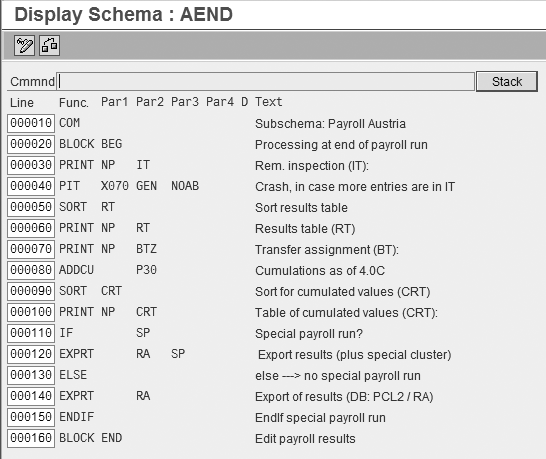Viewport: 546px width, 459px height.
Task: Click X070 rule parameter in PIT line
Action: click(x=115, y=186)
